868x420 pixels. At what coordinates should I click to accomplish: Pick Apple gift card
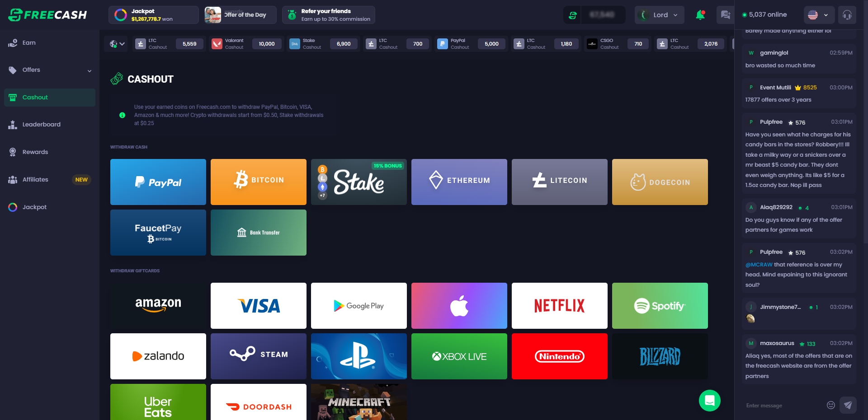click(459, 306)
